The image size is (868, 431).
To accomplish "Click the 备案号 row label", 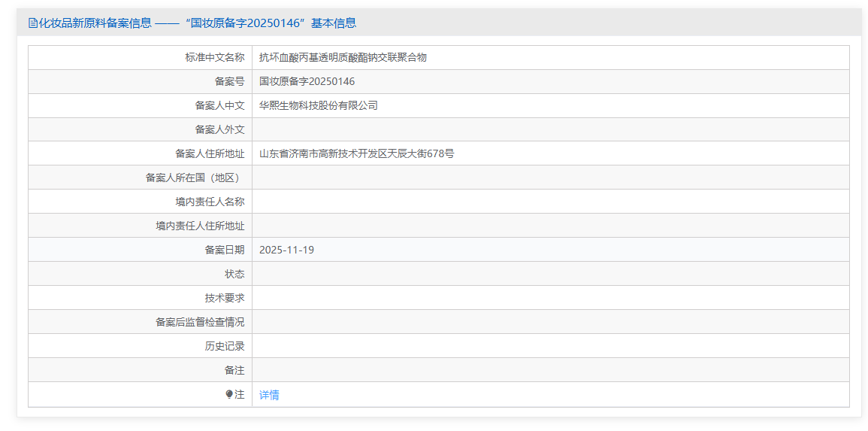I will [229, 81].
